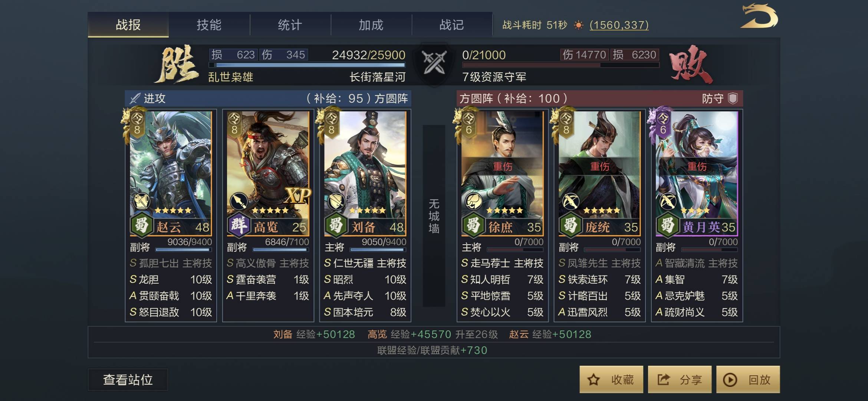Select the 加成 tab

(371, 25)
